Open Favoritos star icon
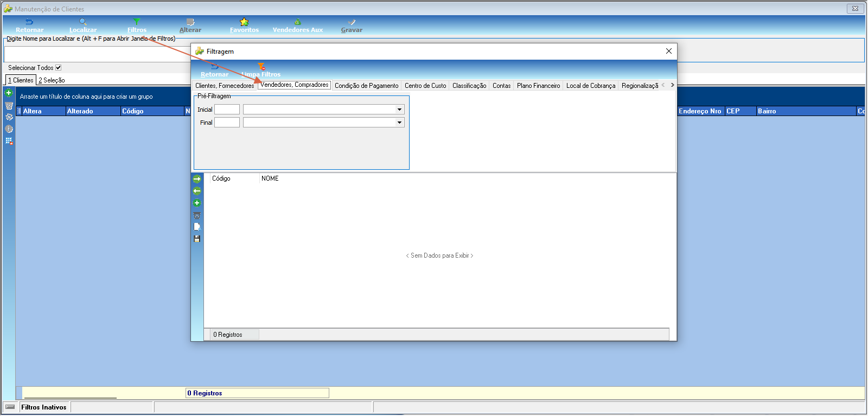868x416 pixels. (x=244, y=25)
